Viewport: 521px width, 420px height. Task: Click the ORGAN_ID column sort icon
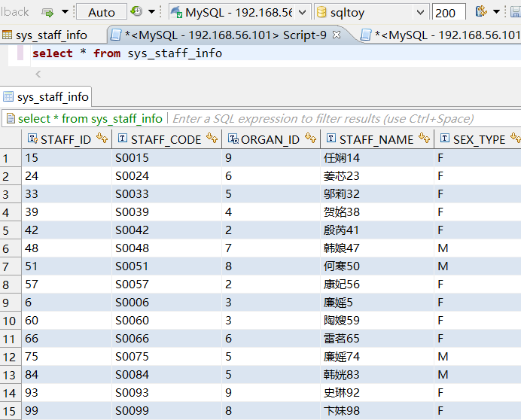coord(311,138)
